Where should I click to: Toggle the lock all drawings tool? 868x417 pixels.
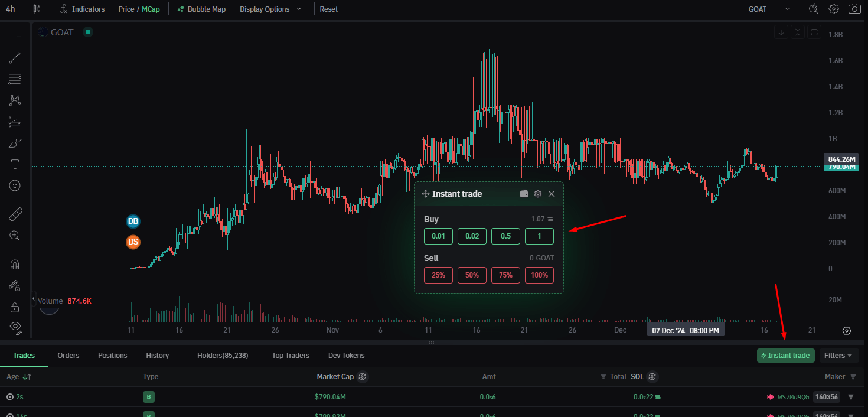(x=15, y=307)
